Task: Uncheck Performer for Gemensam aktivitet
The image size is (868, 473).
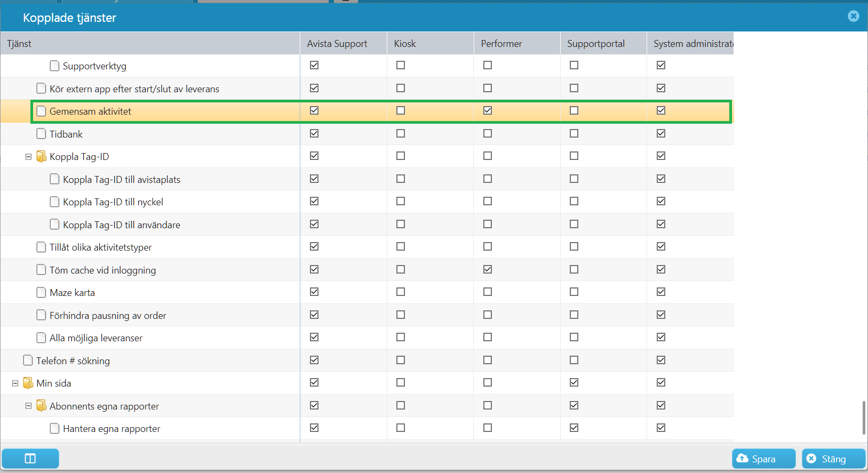Action: [488, 110]
